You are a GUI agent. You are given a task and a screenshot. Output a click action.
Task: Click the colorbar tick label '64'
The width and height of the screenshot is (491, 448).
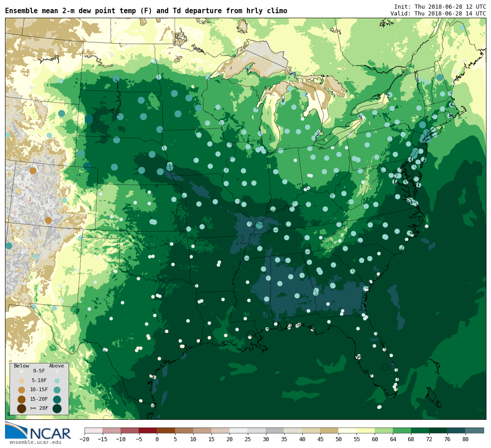point(393,439)
